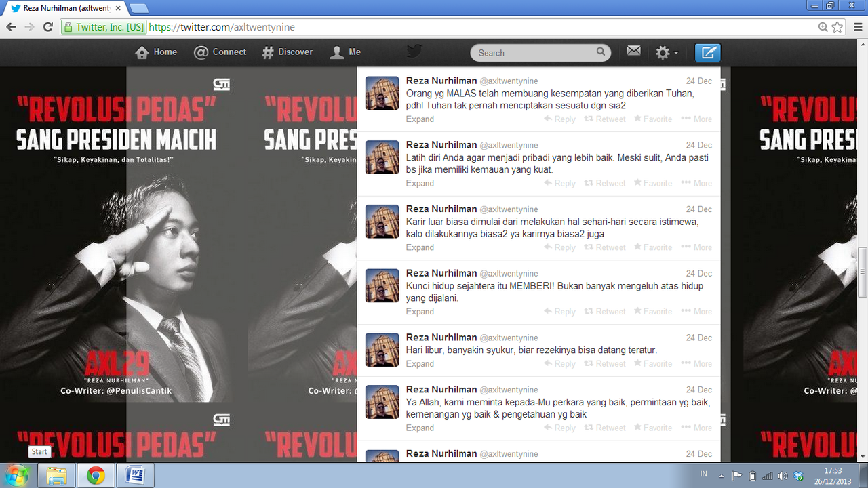Image resolution: width=868 pixels, height=488 pixels.
Task: Click the Twitter bird logo in the navbar
Action: (414, 52)
